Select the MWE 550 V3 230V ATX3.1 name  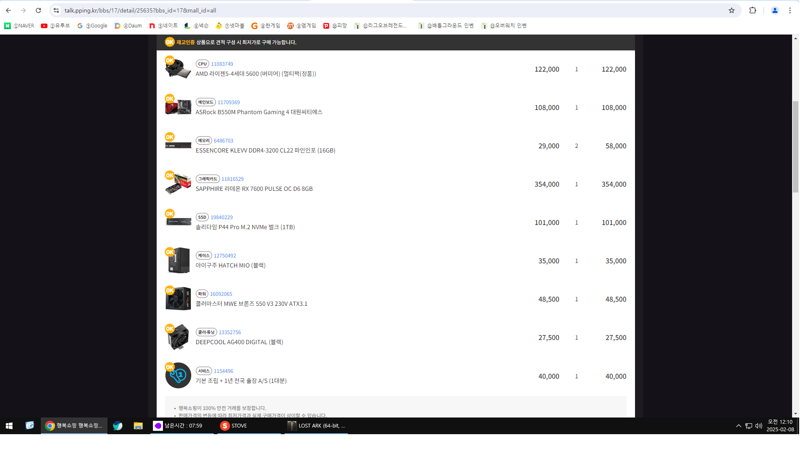coord(251,304)
